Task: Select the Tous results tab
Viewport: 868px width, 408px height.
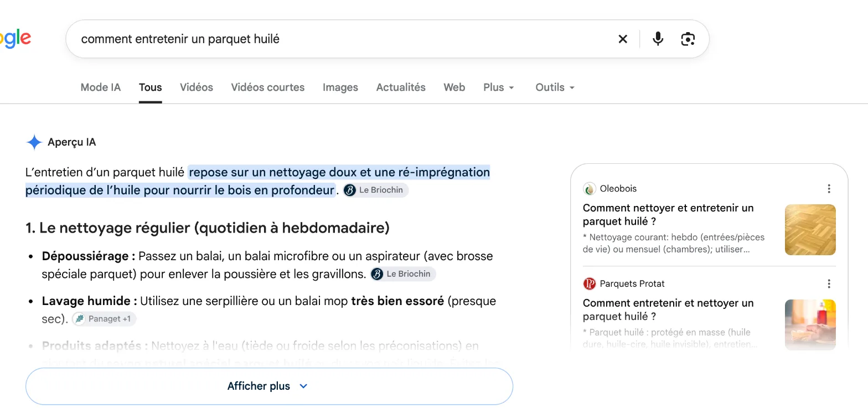Action: pos(151,87)
